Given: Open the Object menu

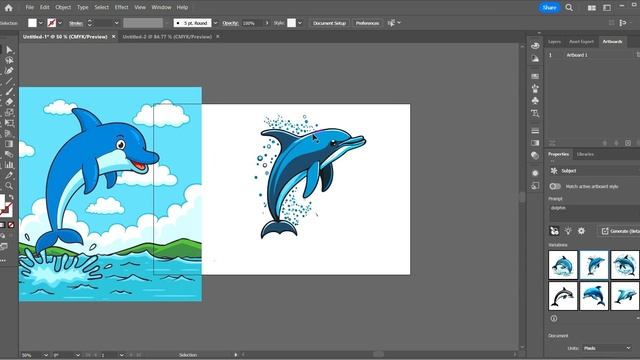Looking at the screenshot, I should (63, 7).
